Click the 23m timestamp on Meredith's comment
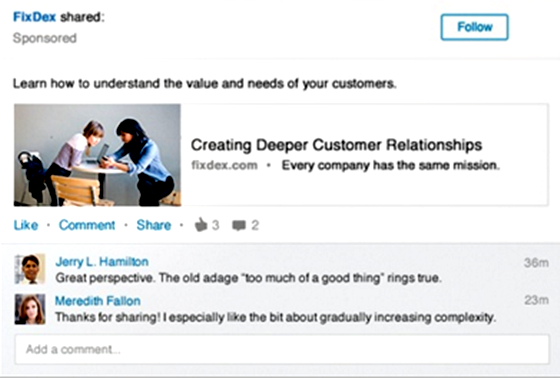The height and width of the screenshot is (378, 560). pyautogui.click(x=536, y=300)
